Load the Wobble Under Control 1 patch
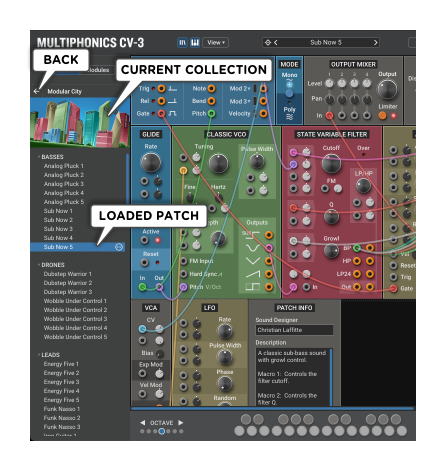 pyautogui.click(x=75, y=301)
